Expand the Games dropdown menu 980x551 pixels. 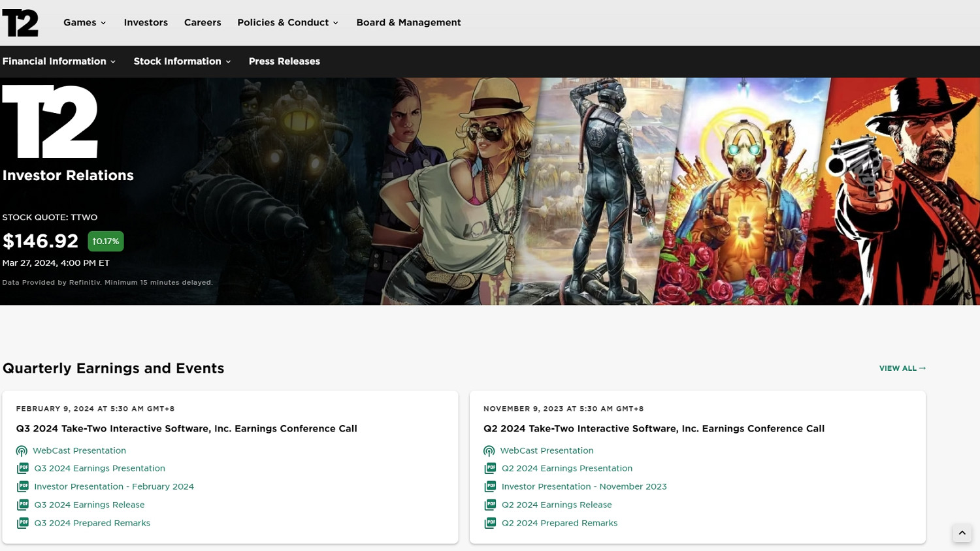click(84, 23)
